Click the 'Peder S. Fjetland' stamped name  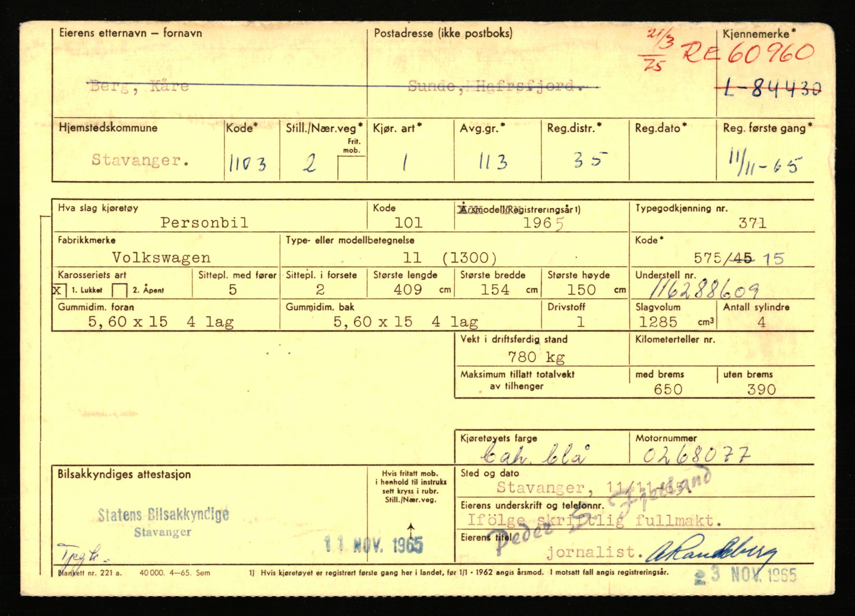[x=599, y=511]
